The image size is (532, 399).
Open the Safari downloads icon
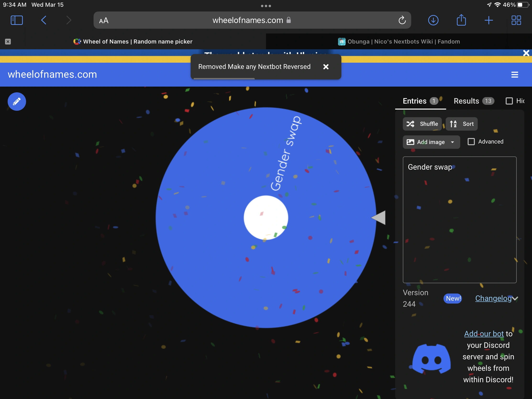[433, 20]
